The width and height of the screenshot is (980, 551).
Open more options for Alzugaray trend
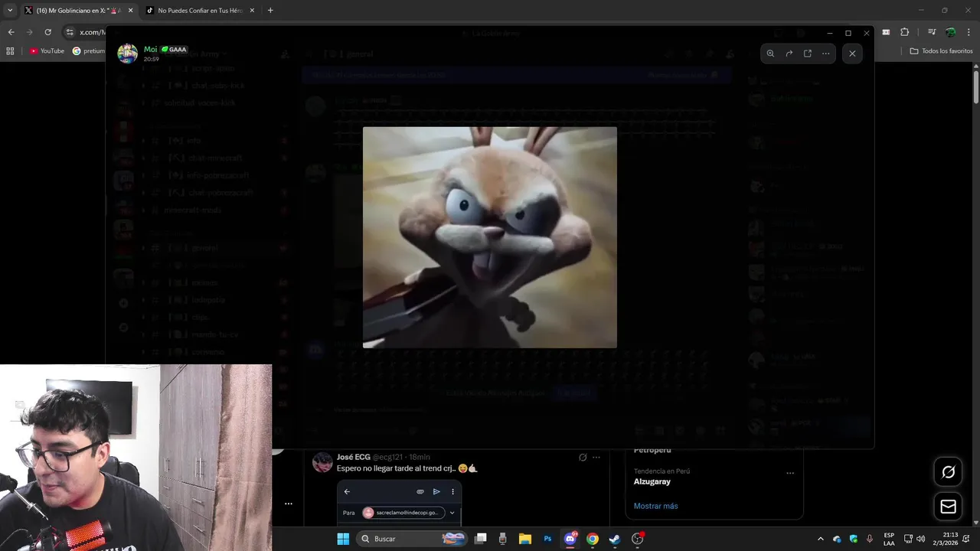[x=790, y=474]
